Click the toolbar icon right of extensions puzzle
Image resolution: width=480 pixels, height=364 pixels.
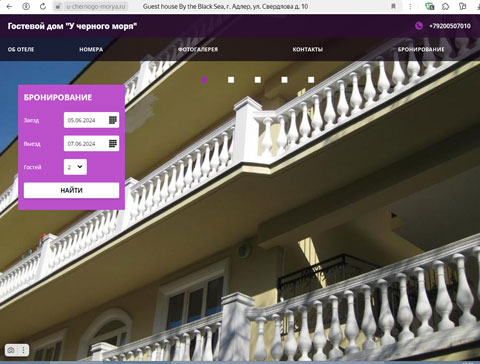click(x=462, y=6)
